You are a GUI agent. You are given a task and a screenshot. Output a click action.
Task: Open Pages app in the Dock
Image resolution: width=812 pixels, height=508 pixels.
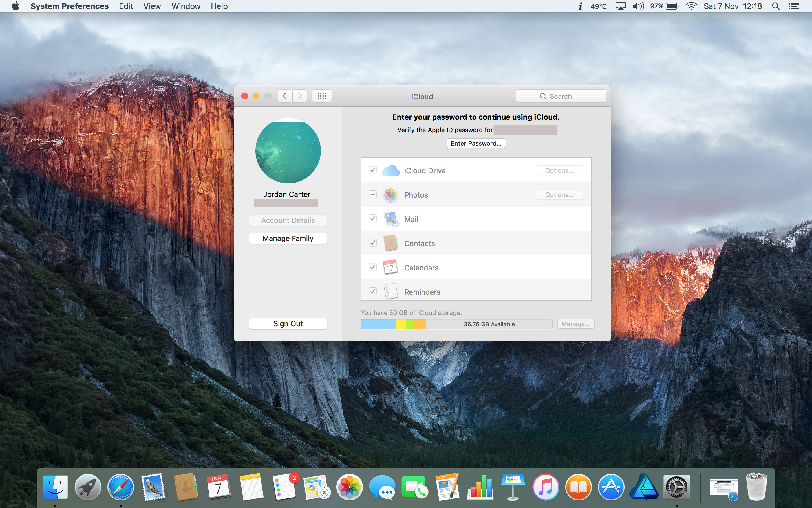click(x=447, y=487)
